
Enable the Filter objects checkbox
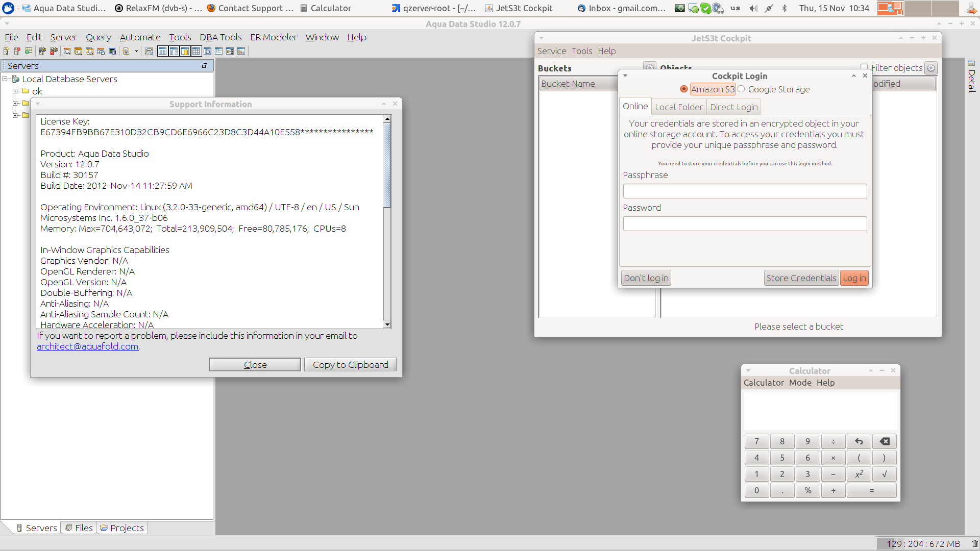864,67
